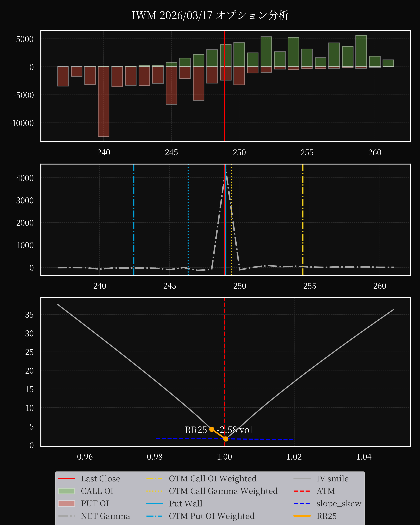Click the call OI bar at strike 252
420x525 pixels.
[x=266, y=52]
